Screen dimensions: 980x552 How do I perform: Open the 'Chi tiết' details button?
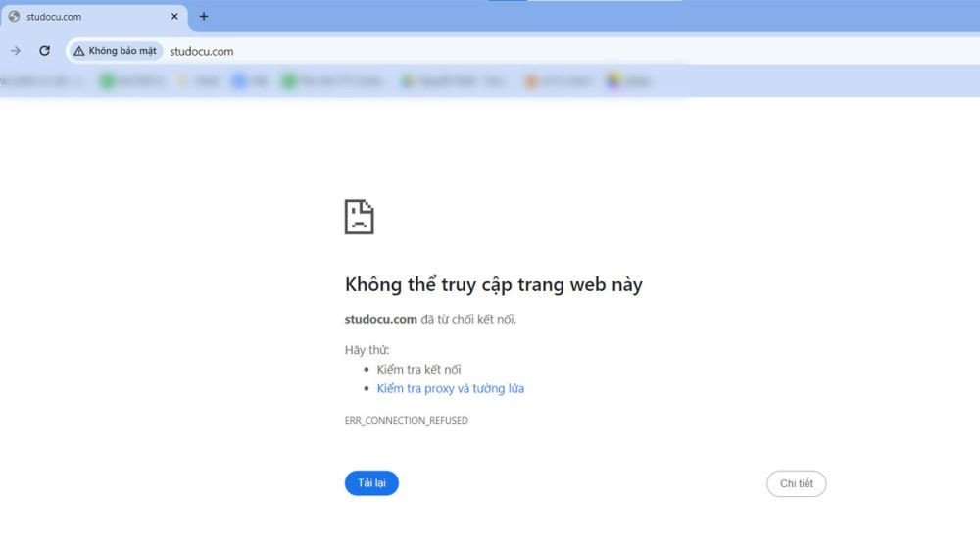[796, 484]
